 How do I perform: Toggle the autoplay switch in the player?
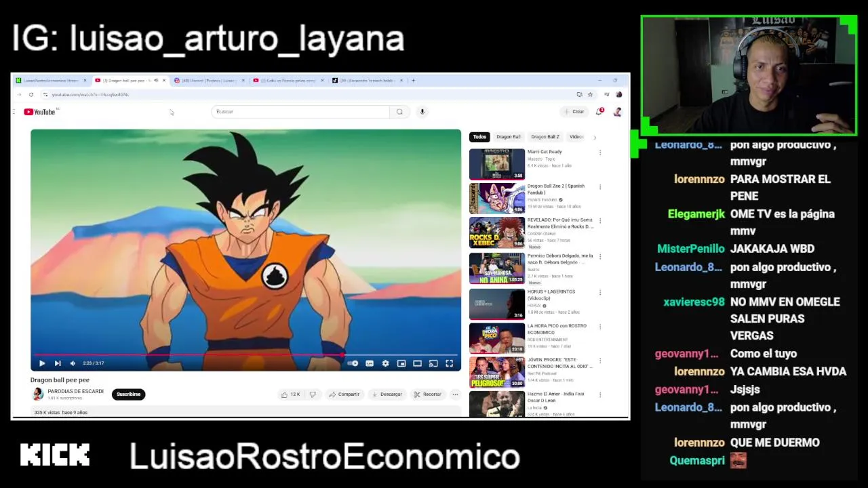pos(353,363)
